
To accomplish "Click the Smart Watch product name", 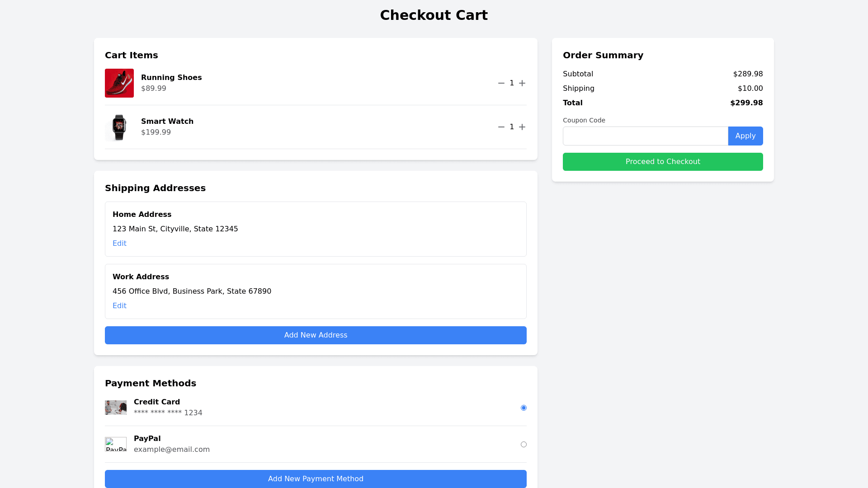I will (167, 121).
